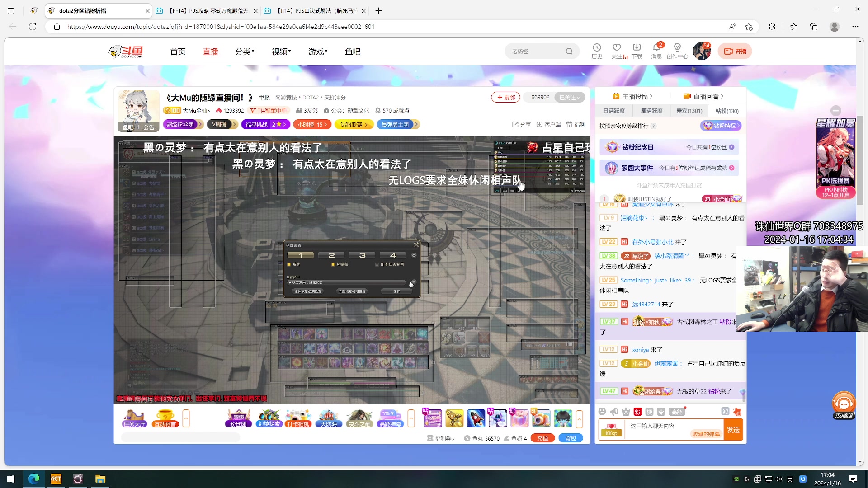Open the 粉丝团 fan club icon
This screenshot has height=488, width=868.
[x=238, y=418]
